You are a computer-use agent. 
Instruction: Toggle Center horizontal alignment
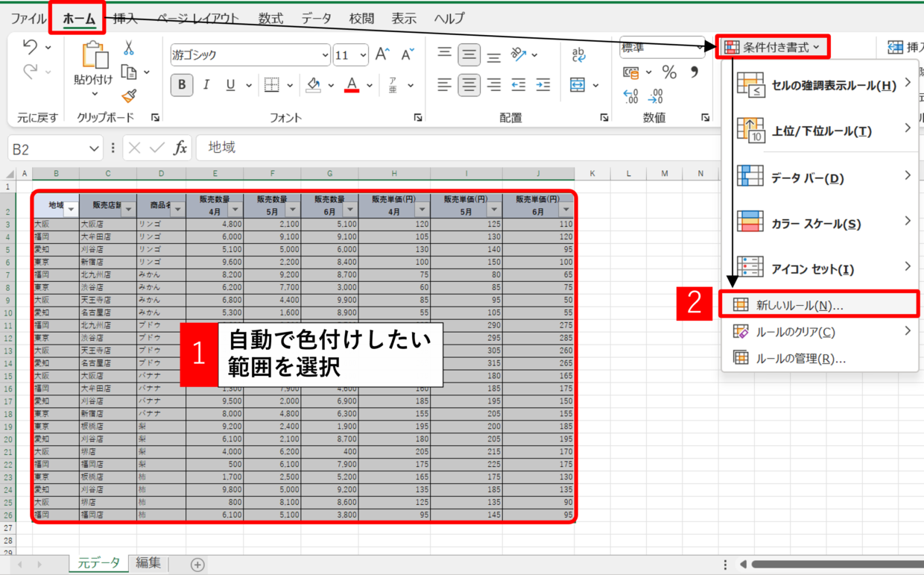point(469,84)
